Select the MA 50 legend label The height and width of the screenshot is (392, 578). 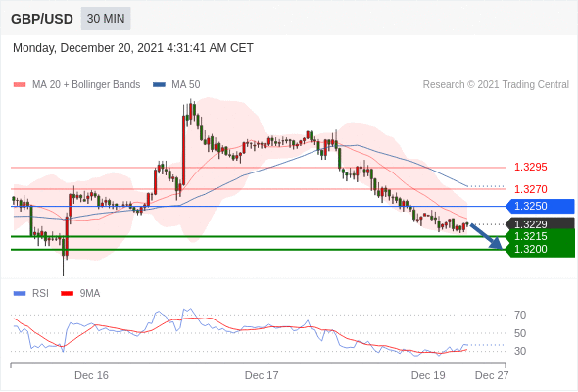pyautogui.click(x=186, y=85)
